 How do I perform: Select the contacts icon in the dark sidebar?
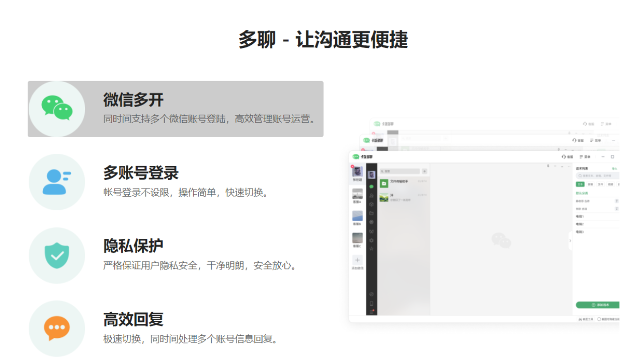(x=371, y=195)
